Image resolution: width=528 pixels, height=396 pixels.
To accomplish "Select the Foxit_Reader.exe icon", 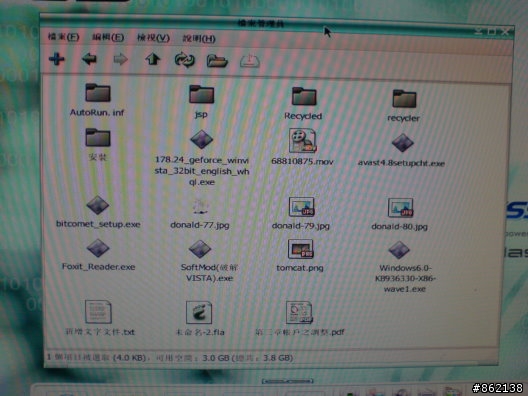I will click(98, 248).
